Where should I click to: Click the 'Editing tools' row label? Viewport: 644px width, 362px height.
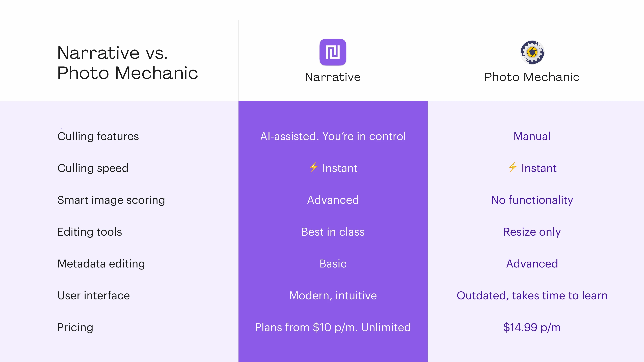(x=90, y=232)
